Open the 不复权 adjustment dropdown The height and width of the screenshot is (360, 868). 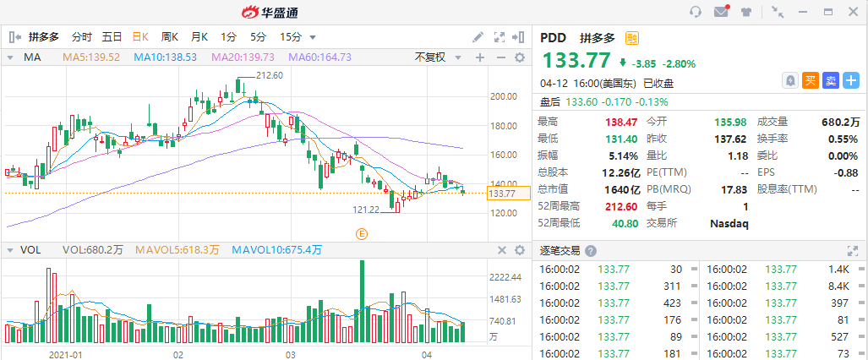(436, 57)
